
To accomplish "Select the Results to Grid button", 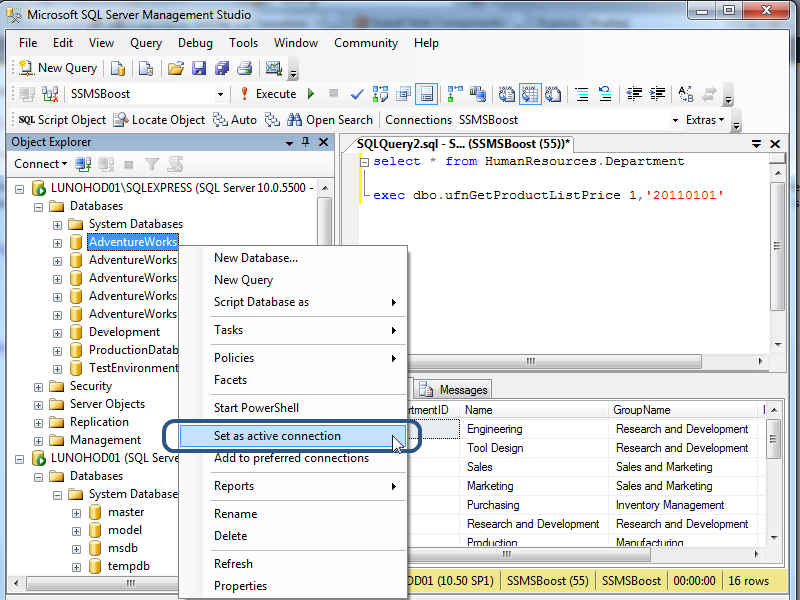I will [530, 94].
